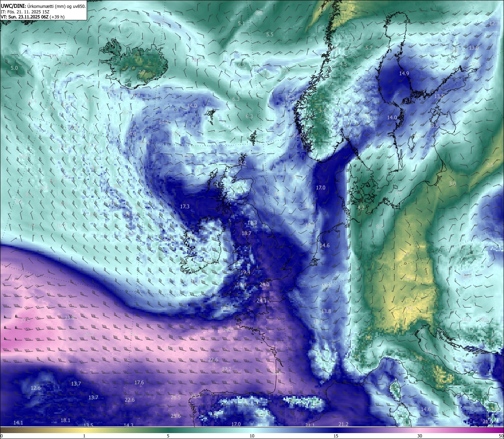The width and height of the screenshot is (504, 439).
Task: Click the '24.0' value over southern England
Action: pyautogui.click(x=265, y=284)
